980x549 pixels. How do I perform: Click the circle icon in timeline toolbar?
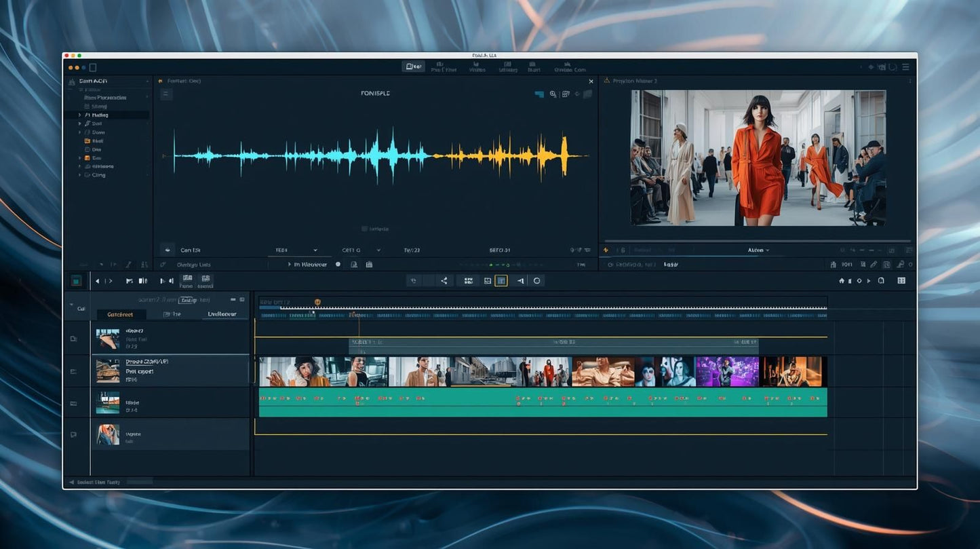click(x=536, y=280)
